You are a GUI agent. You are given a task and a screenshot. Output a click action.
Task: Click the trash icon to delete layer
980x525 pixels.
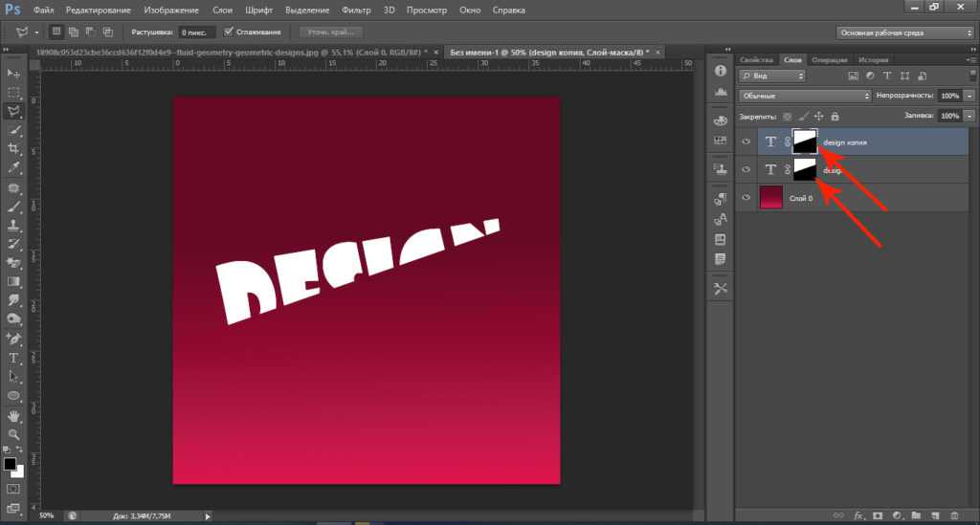955,515
